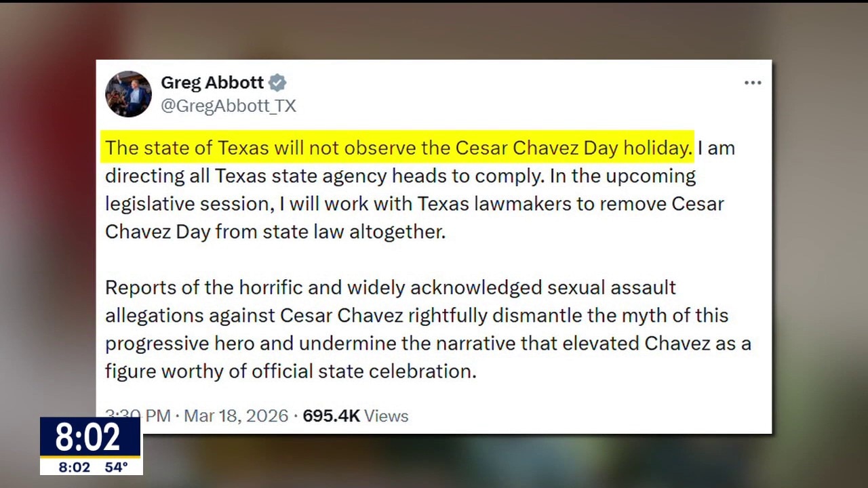Click the word Views after the count
868x488 pixels.
coord(387,415)
